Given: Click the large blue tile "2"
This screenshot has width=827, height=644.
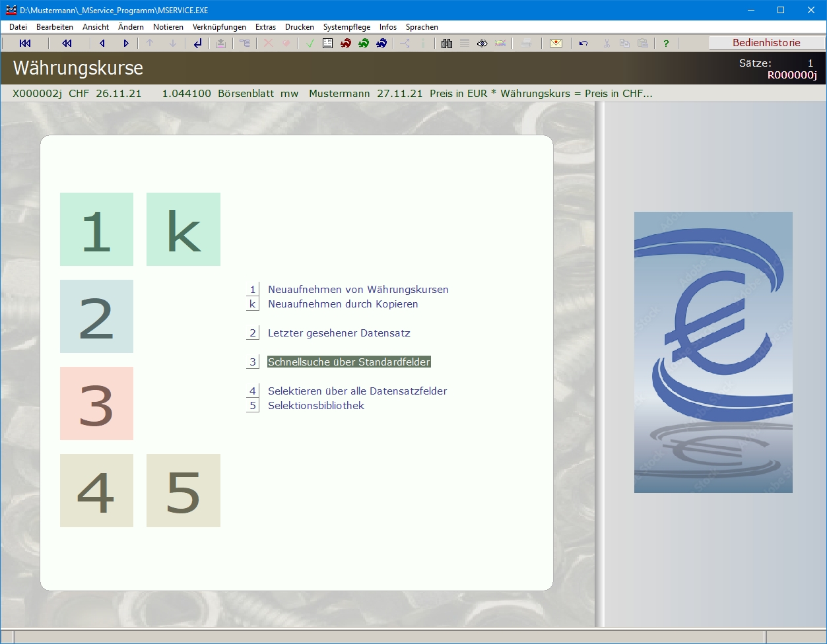Looking at the screenshot, I should click(96, 316).
